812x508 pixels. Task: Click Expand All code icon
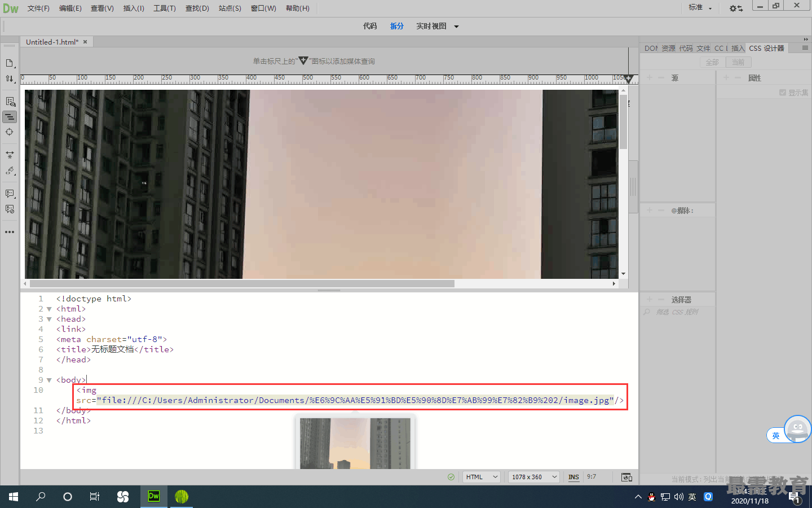click(x=10, y=155)
